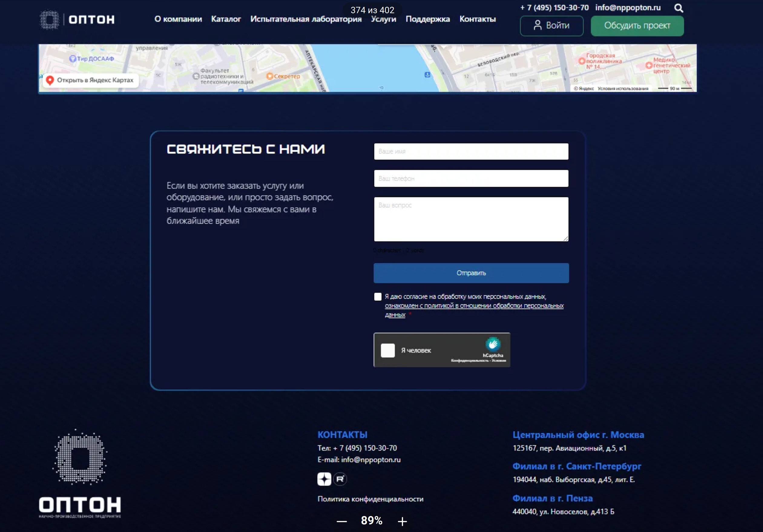Image resolution: width=763 pixels, height=532 pixels.
Task: Open the Каталог menu item
Action: coord(226,19)
